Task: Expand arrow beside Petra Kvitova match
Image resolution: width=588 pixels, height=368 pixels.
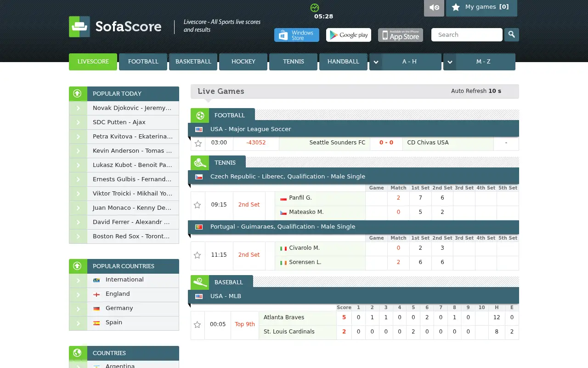Action: (78, 137)
